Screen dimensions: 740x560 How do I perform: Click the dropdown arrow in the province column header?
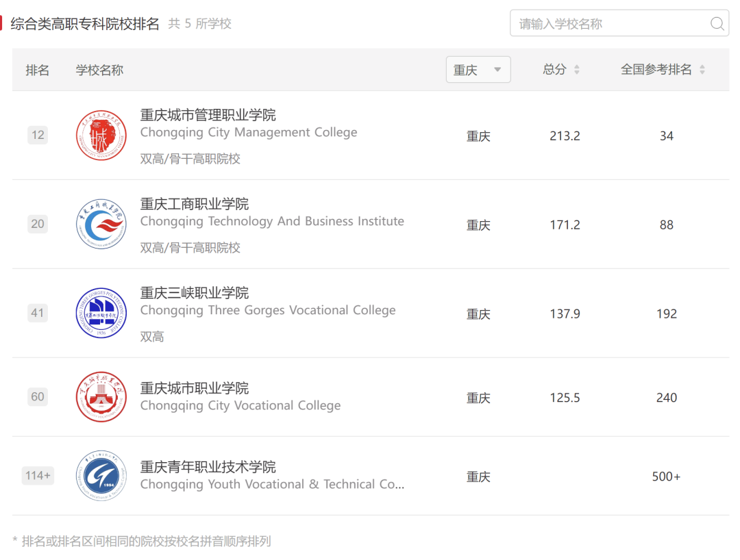[497, 69]
